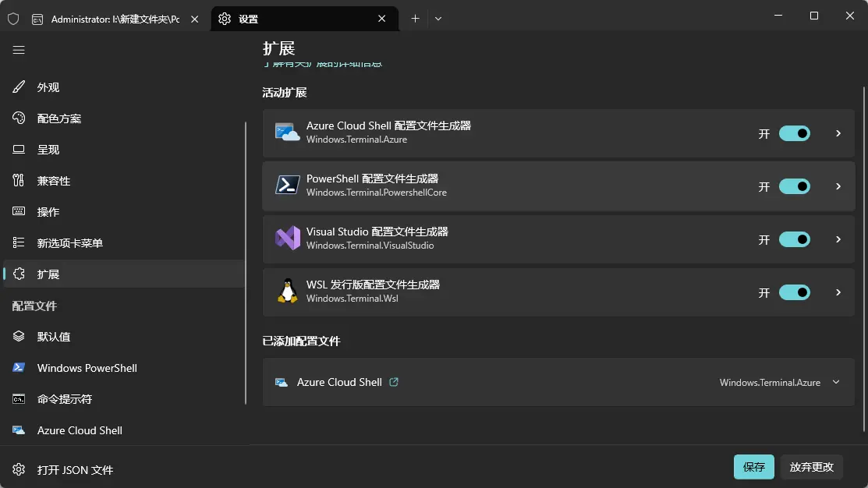The width and height of the screenshot is (868, 488).
Task: Open Azure Cloud Shell profile link icon
Action: click(x=394, y=382)
